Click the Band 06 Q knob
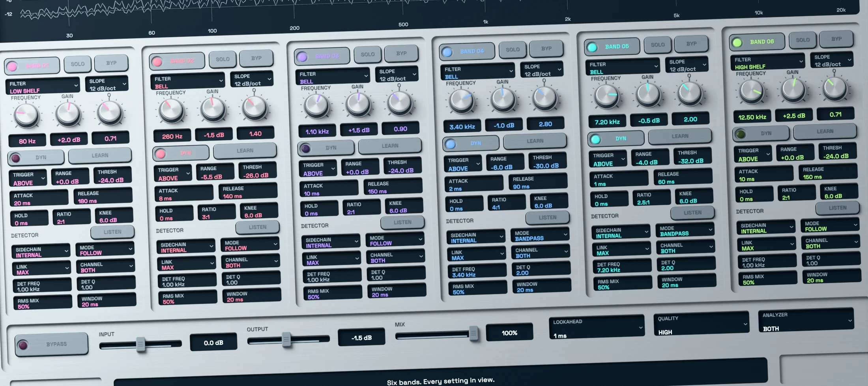868x386 pixels. click(835, 88)
